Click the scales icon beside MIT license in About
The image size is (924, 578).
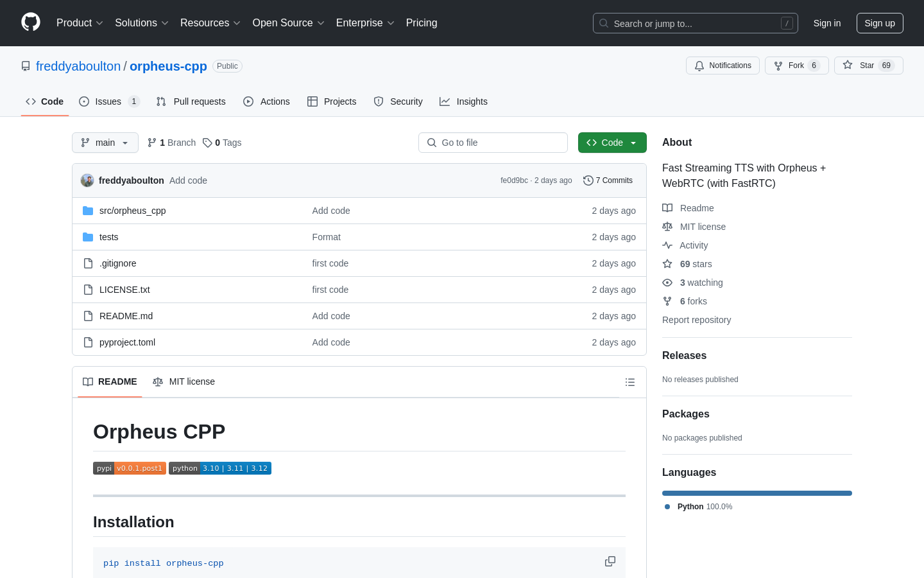tap(667, 227)
